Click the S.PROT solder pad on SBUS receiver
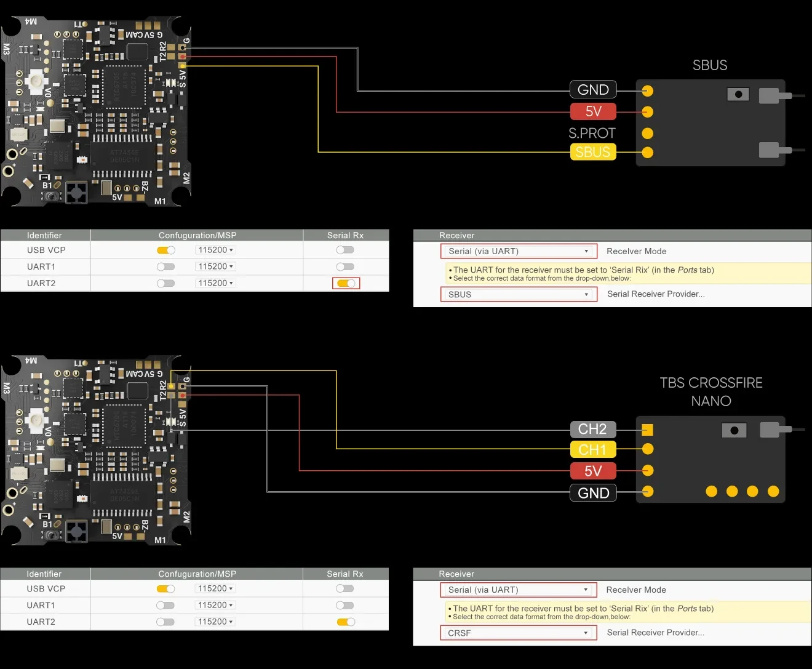 pos(647,133)
